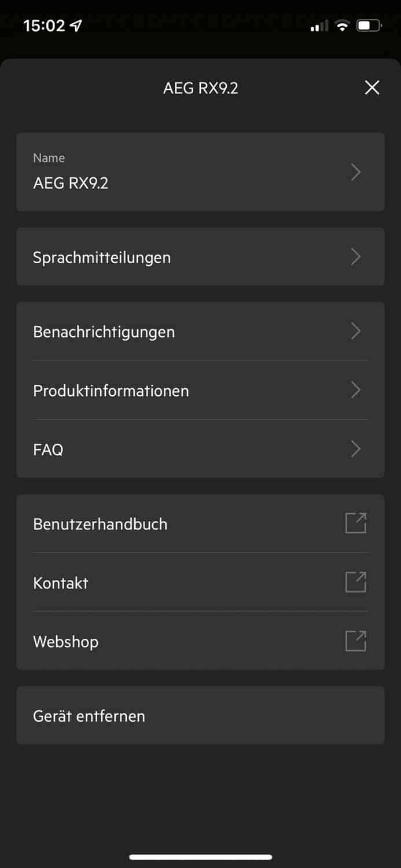The width and height of the screenshot is (401, 868).
Task: Tap the Kontakt external link icon
Action: (x=356, y=582)
